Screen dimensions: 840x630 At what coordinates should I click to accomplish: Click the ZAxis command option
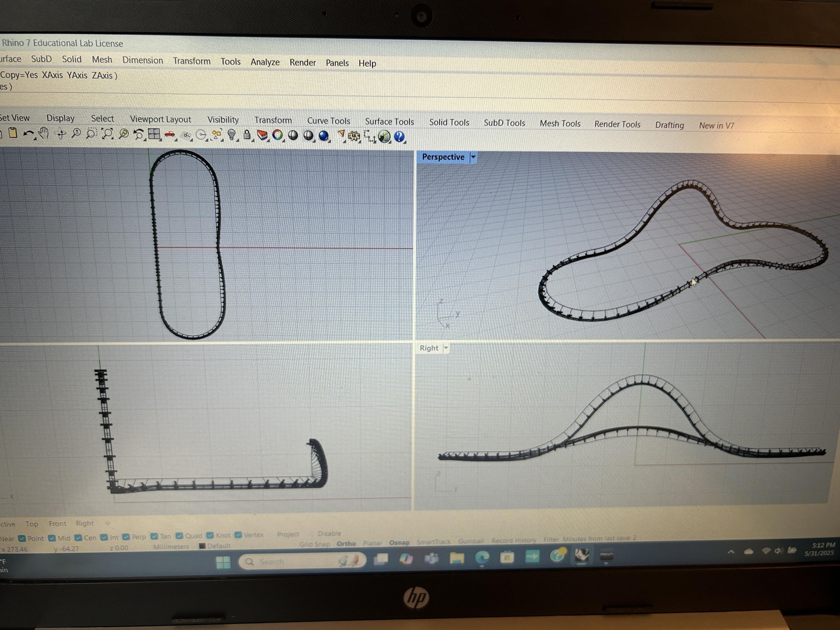pos(102,76)
